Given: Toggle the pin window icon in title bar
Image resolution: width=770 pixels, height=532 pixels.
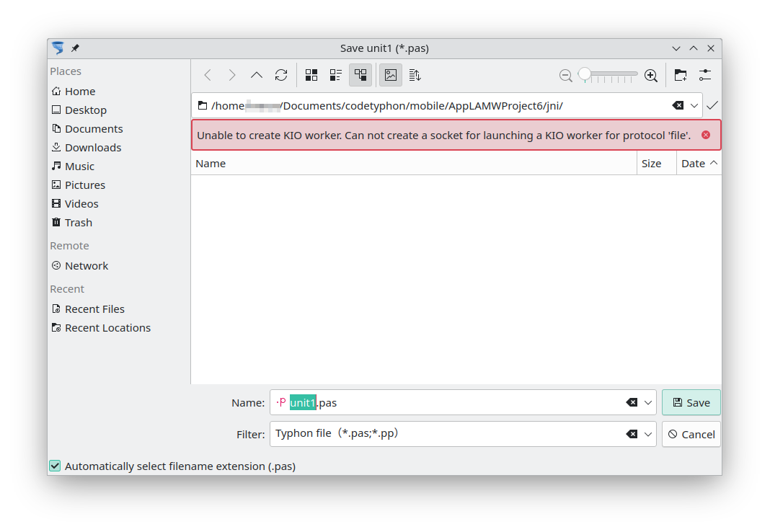Looking at the screenshot, I should pos(75,48).
